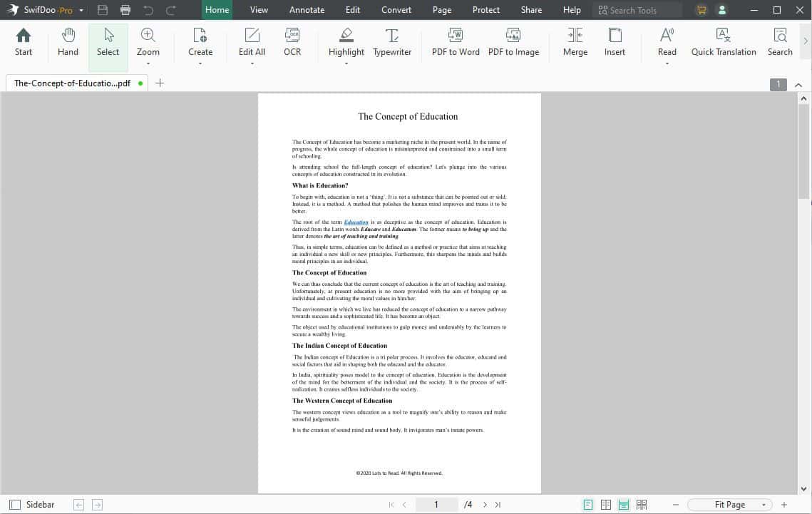Click the scrollbar down arrow

pyautogui.click(x=803, y=488)
